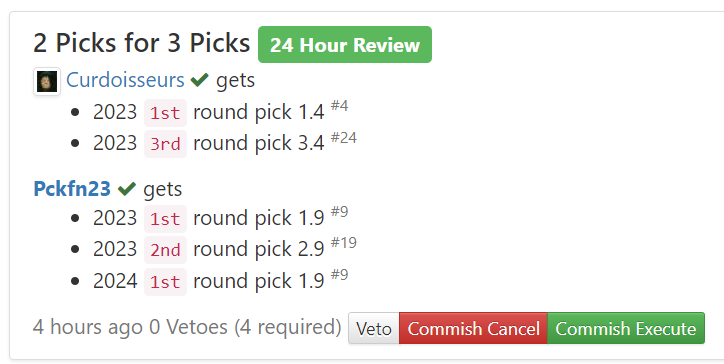This screenshot has height=364, width=724.
Task: Click the 1st tag on 2023 pick 1.9
Action: pyautogui.click(x=165, y=219)
